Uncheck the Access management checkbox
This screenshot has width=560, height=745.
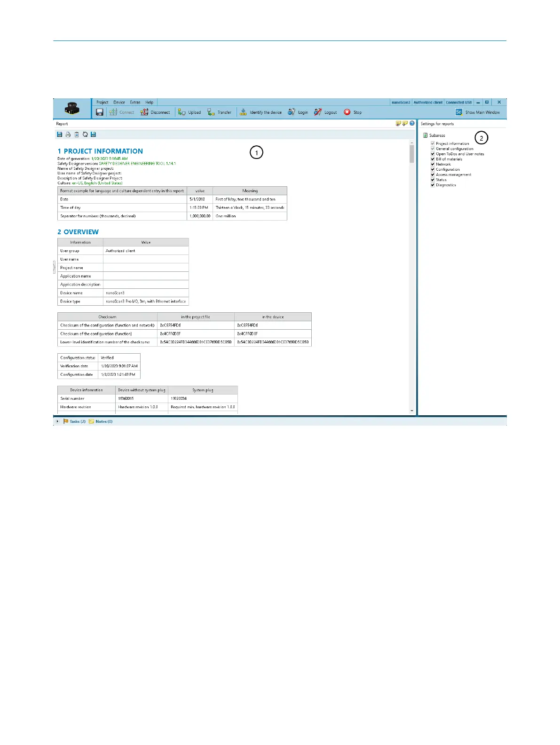click(433, 174)
